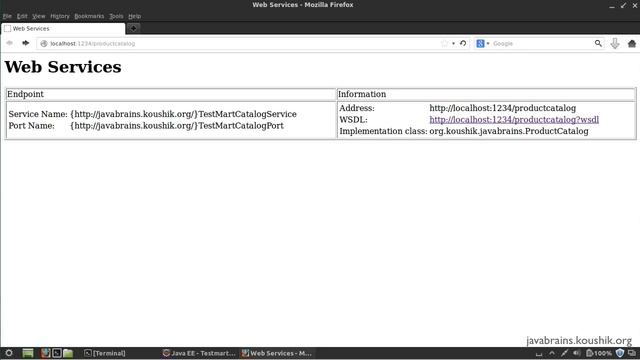Screen dimensions: 640x360
Task: Open the File menu
Action: pyautogui.click(x=7, y=16)
